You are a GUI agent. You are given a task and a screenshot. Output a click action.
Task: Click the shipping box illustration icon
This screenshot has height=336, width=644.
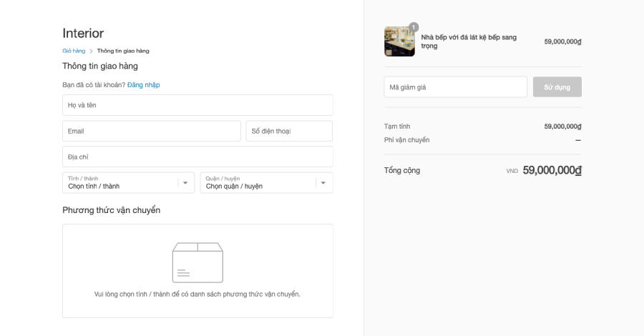197,262
